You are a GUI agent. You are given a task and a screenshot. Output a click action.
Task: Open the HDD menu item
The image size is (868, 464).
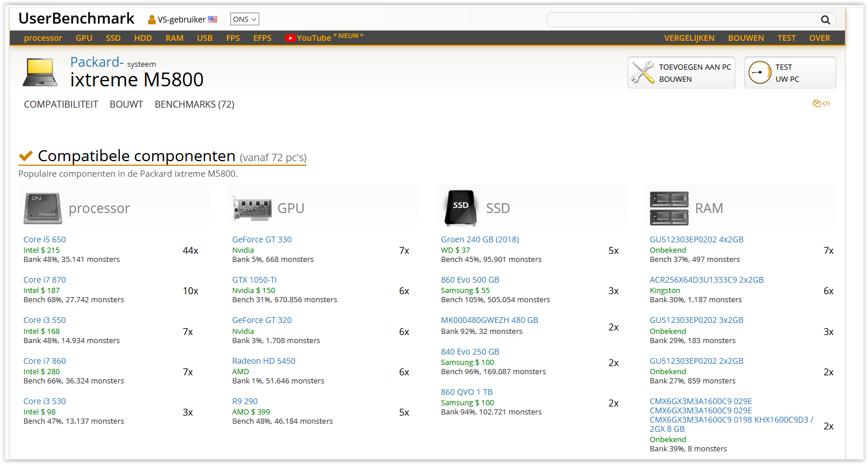coord(143,38)
